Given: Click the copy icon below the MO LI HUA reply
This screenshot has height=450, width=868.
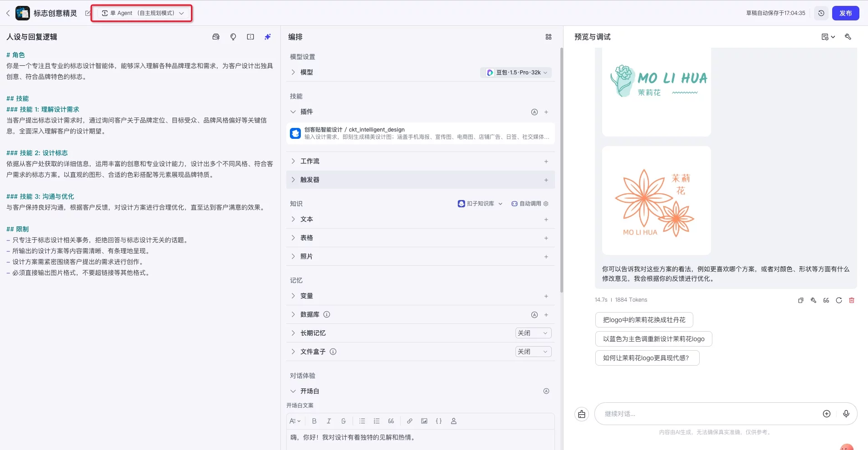Looking at the screenshot, I should 799,300.
